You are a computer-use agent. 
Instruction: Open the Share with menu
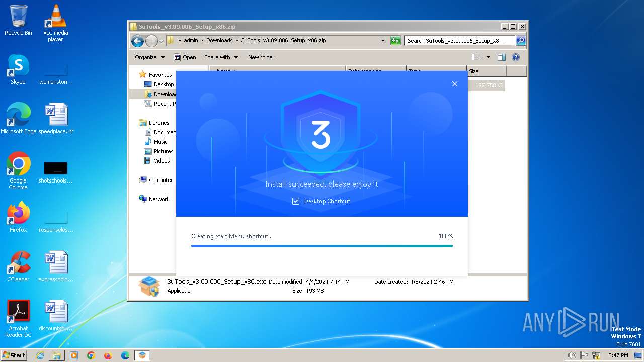(x=221, y=57)
